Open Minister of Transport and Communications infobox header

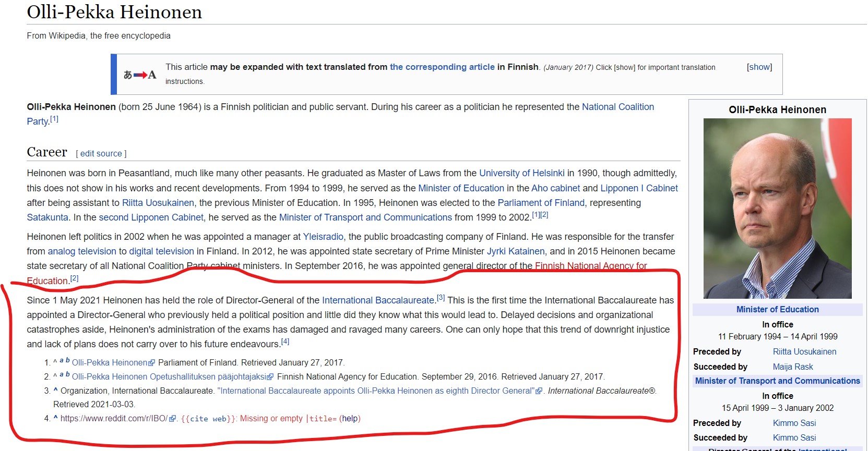tap(778, 381)
